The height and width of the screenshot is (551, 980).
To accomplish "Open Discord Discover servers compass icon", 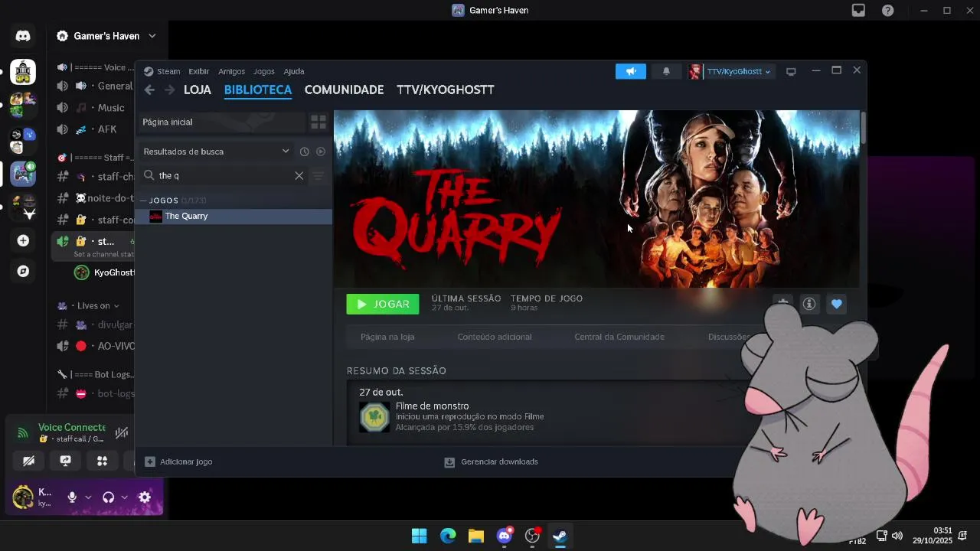I will point(23,271).
